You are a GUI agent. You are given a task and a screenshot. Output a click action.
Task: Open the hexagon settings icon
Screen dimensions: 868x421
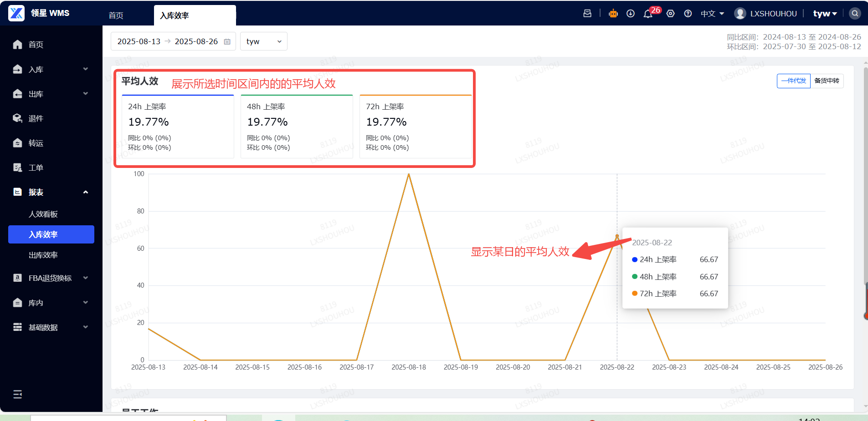pos(671,14)
